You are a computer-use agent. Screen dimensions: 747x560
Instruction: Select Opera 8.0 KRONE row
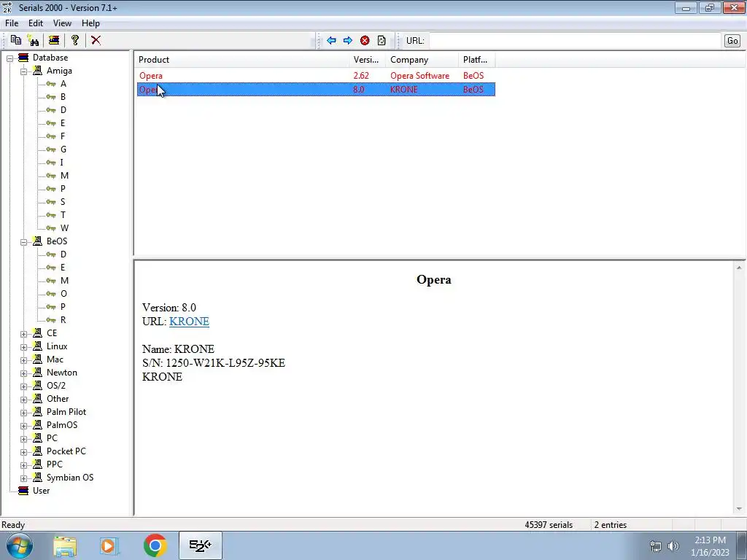[316, 90]
